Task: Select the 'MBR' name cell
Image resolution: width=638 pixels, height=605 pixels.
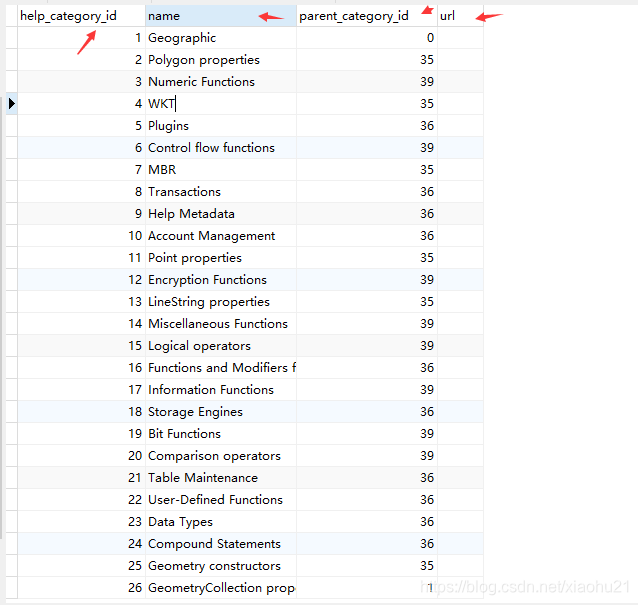Action: [221, 170]
